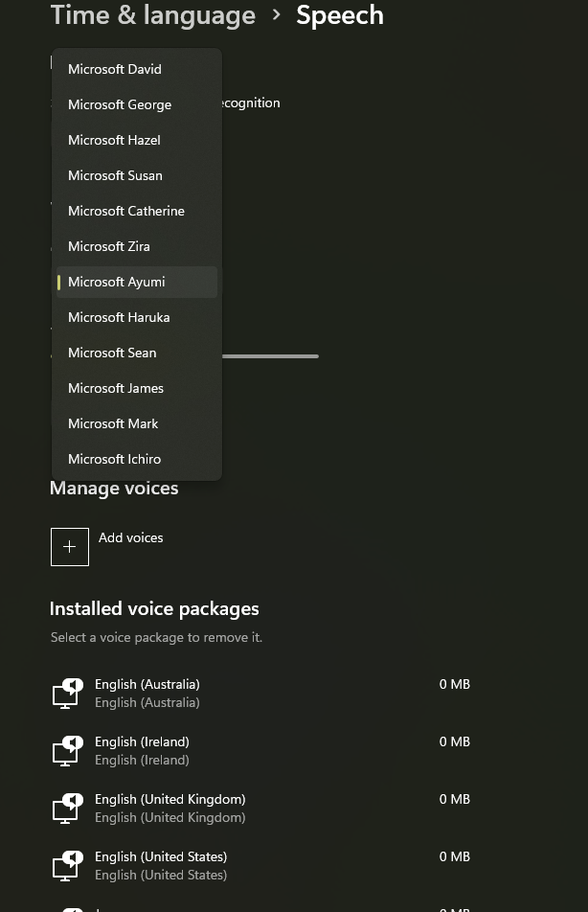Choose Microsoft Catherine voice

137,211
